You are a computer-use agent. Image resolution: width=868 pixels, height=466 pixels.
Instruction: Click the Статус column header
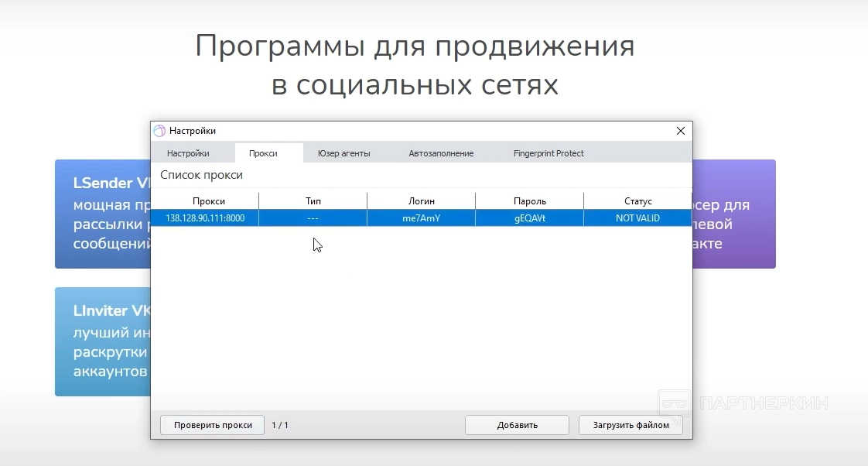coord(637,201)
